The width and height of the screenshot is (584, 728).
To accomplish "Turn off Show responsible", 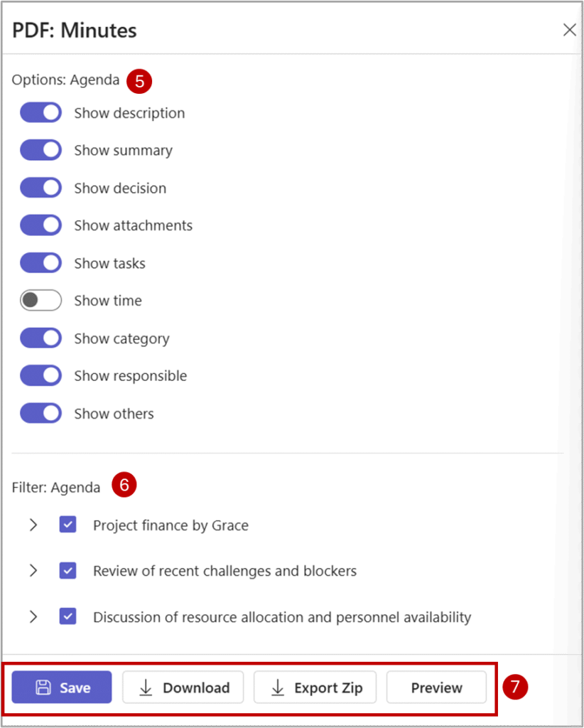I will click(x=41, y=375).
